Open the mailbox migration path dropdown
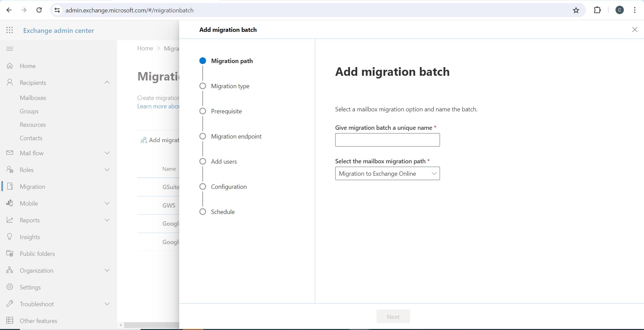Viewport: 644px width, 330px height. click(387, 174)
